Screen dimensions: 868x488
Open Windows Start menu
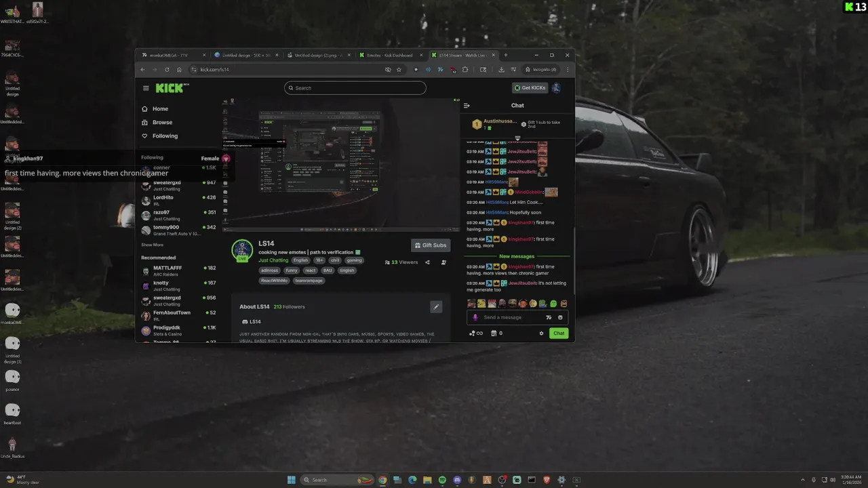click(x=292, y=480)
